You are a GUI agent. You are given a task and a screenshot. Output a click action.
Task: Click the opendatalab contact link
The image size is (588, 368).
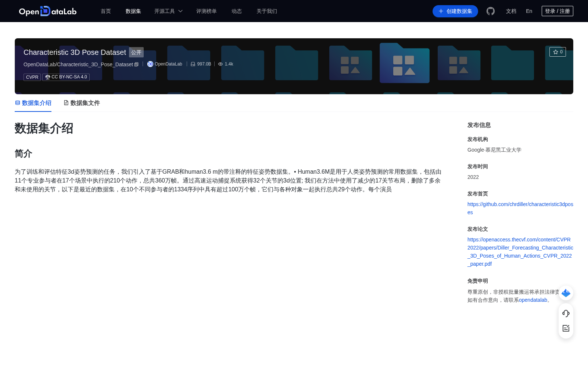(533, 300)
